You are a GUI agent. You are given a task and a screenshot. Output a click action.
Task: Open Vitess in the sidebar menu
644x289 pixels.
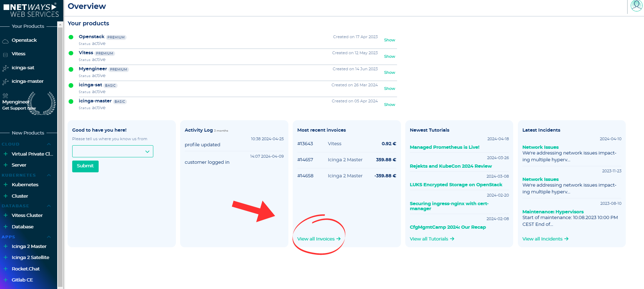[19, 54]
